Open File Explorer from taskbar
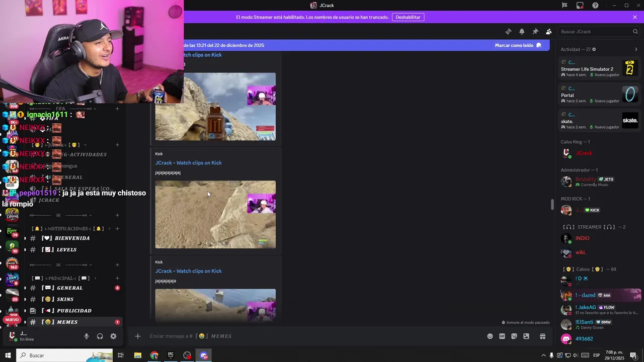This screenshot has height=362, width=644. pyautogui.click(x=137, y=355)
